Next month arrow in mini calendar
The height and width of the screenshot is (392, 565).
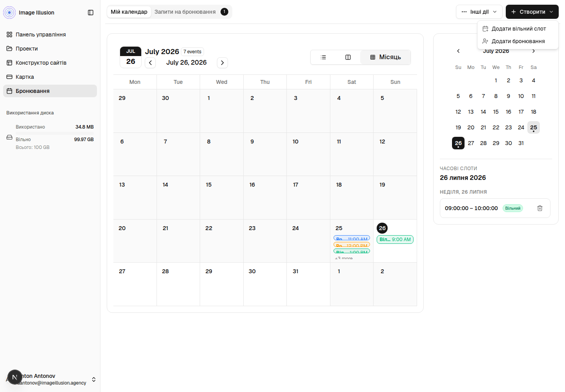(x=534, y=51)
